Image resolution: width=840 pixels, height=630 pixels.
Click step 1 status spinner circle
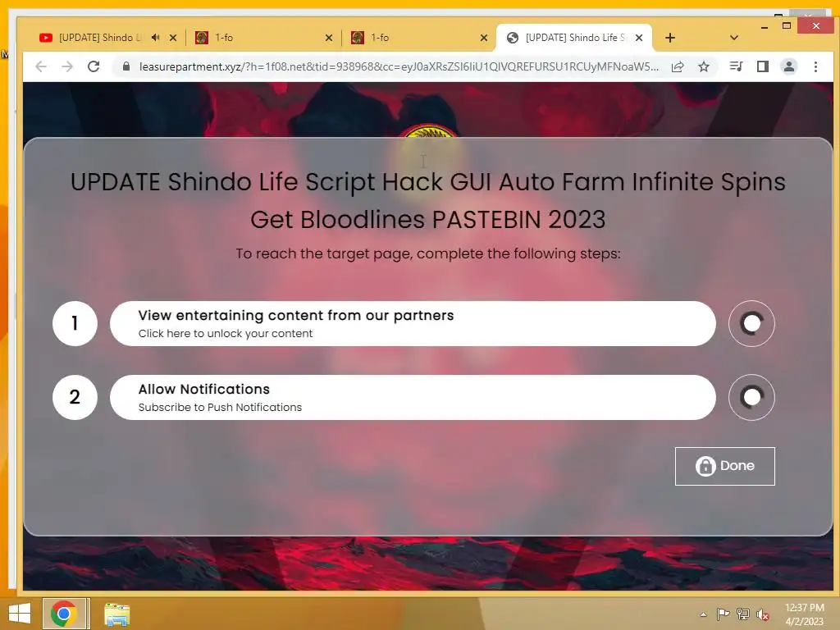click(751, 323)
